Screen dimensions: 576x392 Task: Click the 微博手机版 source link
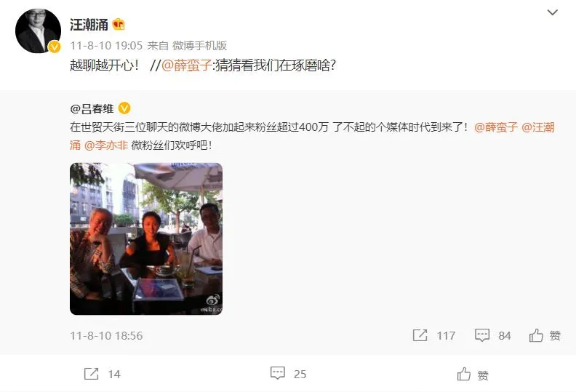click(x=199, y=46)
